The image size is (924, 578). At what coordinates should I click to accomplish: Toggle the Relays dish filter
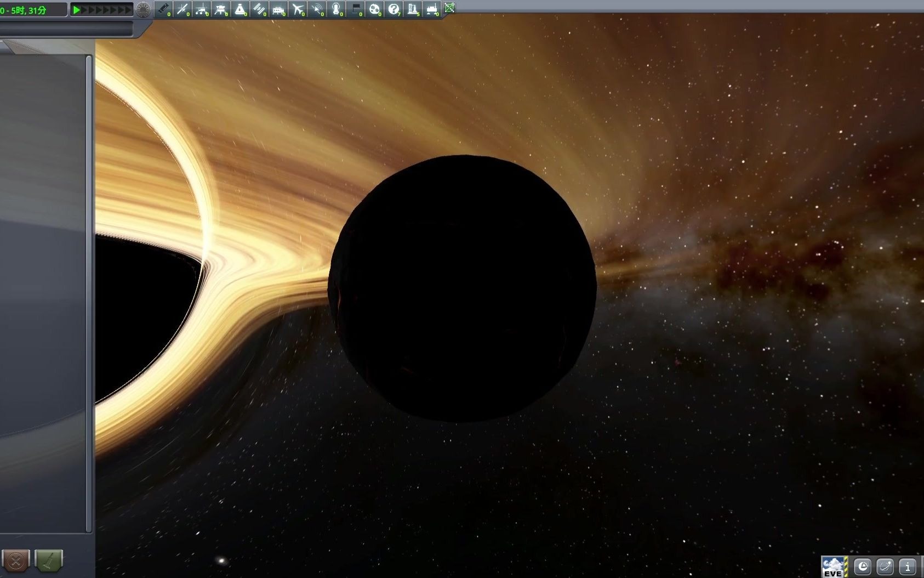(x=317, y=9)
